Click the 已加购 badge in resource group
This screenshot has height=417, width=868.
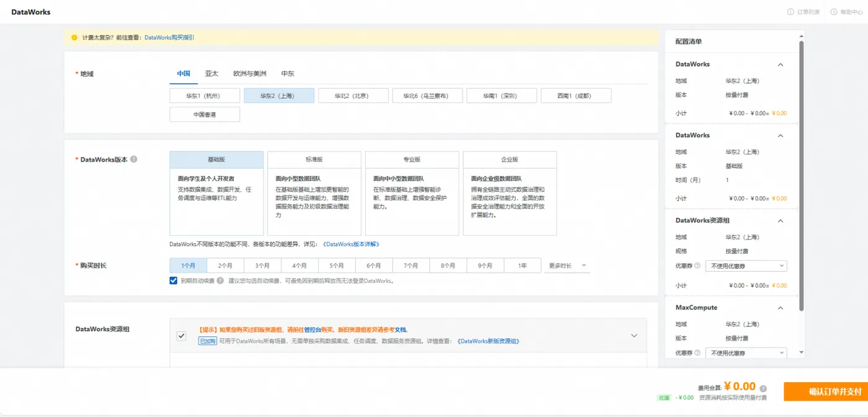(x=208, y=341)
